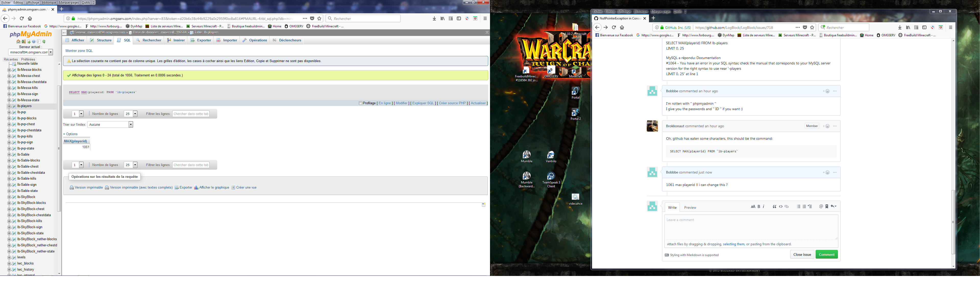
Task: Click the insert code icon
Action: pos(781,206)
